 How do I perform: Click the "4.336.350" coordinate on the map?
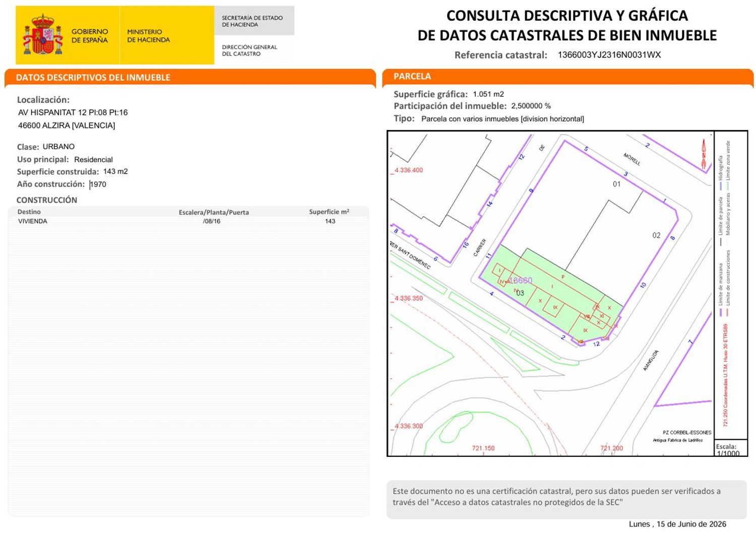pos(409,298)
